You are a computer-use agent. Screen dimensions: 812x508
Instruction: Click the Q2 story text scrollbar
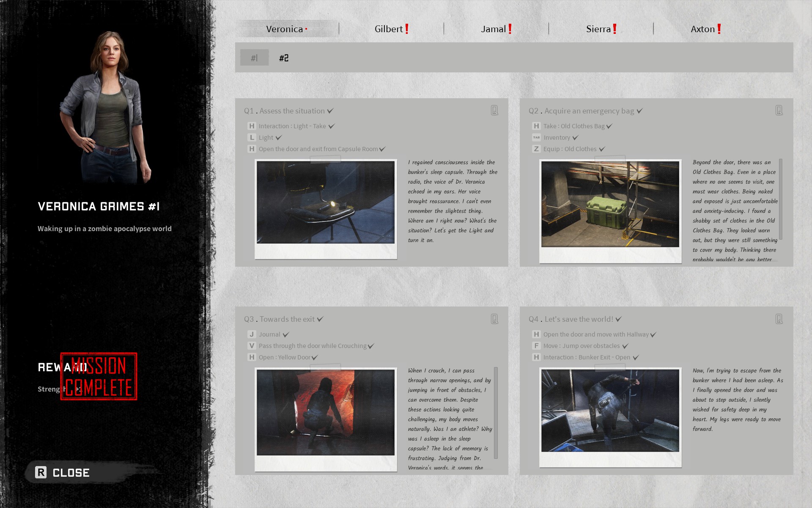(780, 199)
